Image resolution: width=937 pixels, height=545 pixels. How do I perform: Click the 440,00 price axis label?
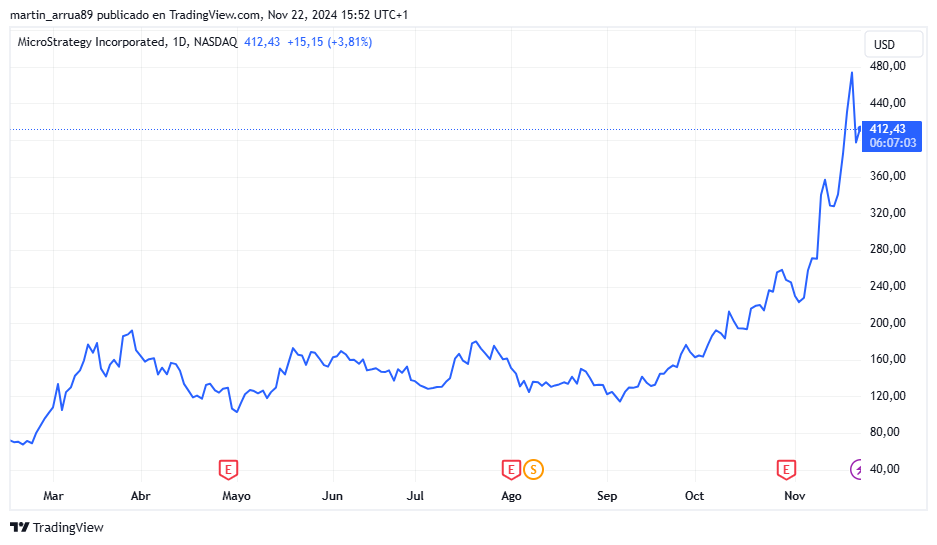click(887, 103)
